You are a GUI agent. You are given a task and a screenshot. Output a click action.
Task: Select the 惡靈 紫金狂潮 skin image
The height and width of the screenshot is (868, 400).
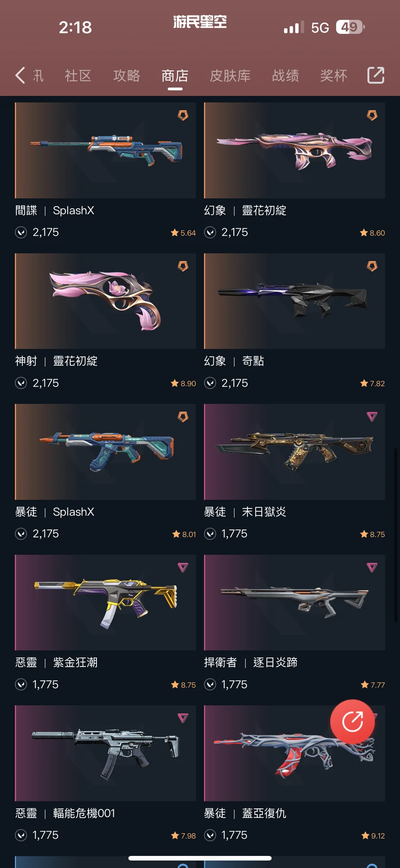click(105, 602)
